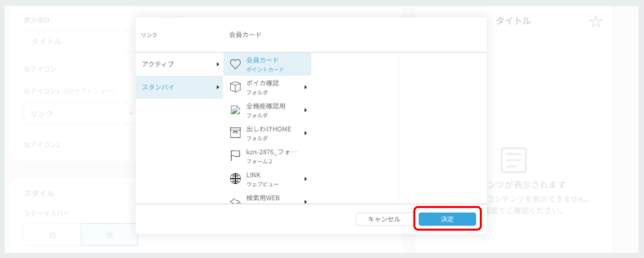Screen dimensions: 644x258
Task: Click the code icon for 検索用WEB
Action: [x=235, y=201]
